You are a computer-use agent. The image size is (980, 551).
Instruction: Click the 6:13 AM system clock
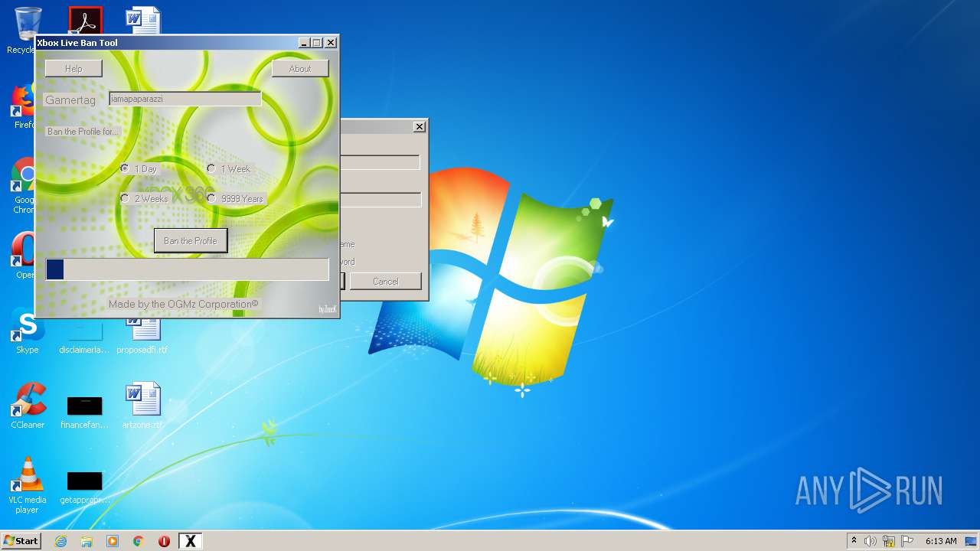[x=941, y=541]
